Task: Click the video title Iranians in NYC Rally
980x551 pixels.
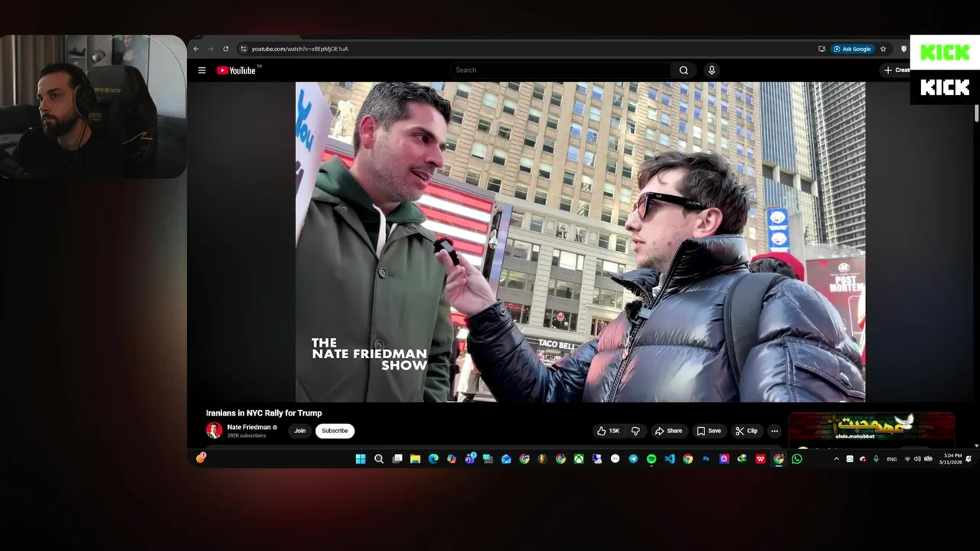Action: pyautogui.click(x=263, y=413)
